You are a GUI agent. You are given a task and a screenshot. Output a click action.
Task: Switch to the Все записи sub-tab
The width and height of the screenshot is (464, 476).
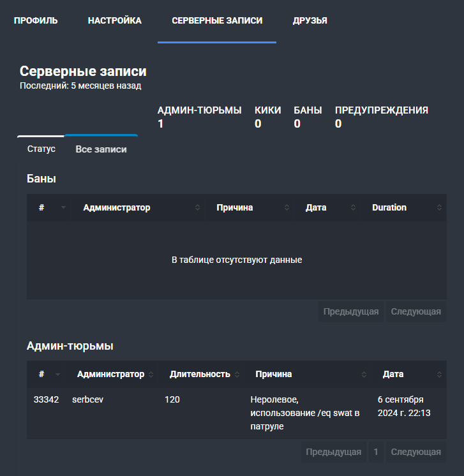101,149
